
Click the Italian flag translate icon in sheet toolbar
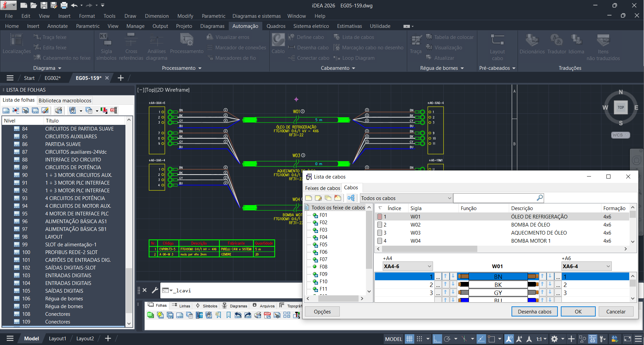coord(104,110)
